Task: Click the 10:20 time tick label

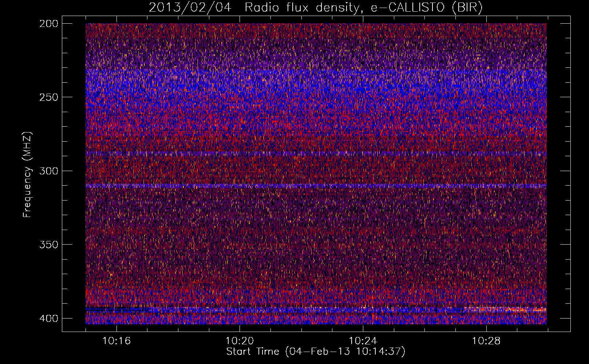Action: (x=240, y=341)
